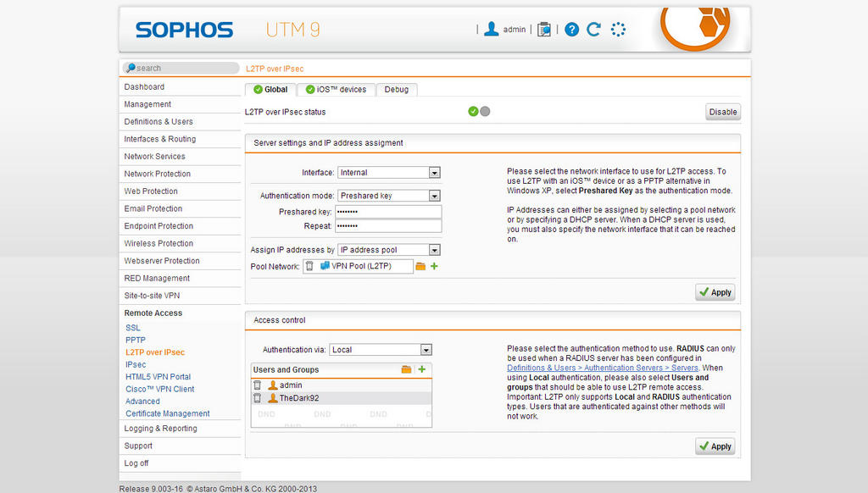Open folder icon in Users and Groups header
Viewport: 868px width, 493px height.
(x=406, y=369)
